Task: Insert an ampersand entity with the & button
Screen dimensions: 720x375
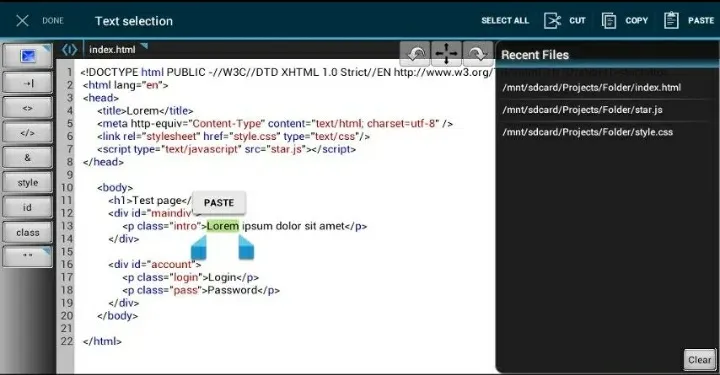Action: pos(28,158)
